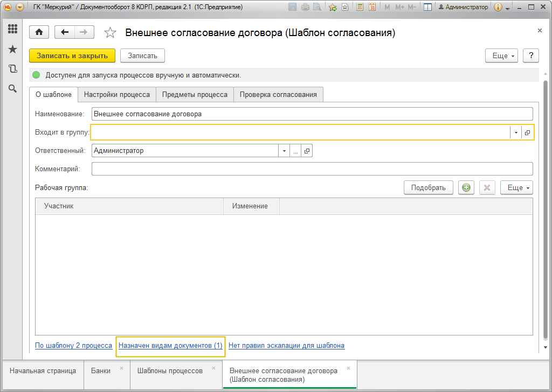Click the M memory button
The width and height of the screenshot is (552, 392).
(x=387, y=7)
